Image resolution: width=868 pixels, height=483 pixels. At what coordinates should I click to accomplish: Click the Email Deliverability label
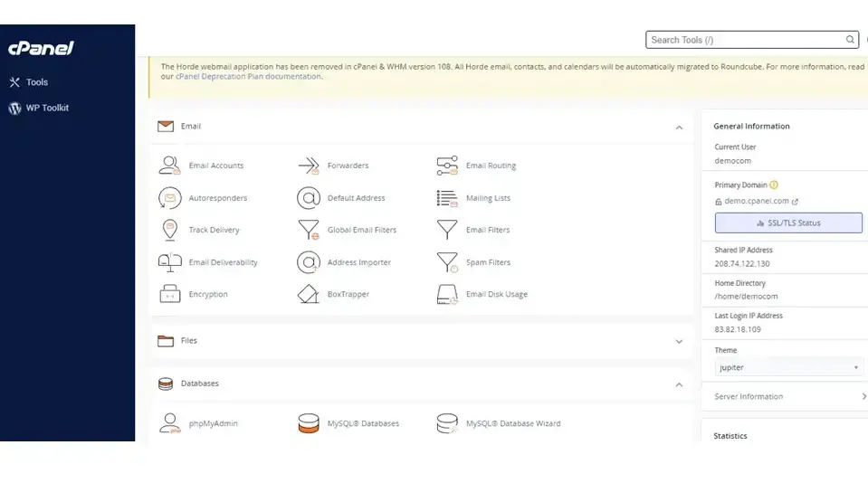click(223, 262)
